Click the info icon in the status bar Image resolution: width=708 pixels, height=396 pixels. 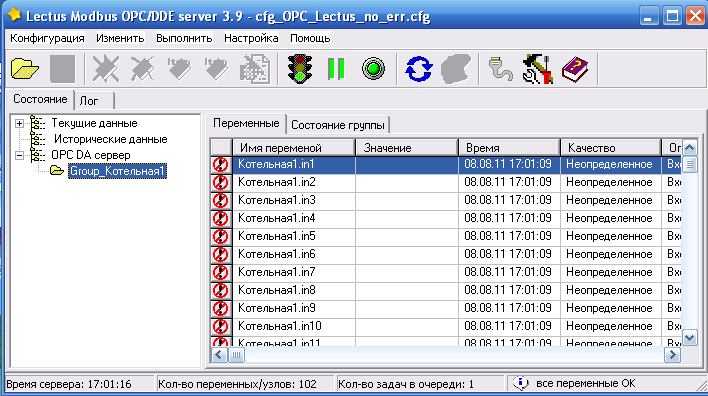tap(520, 383)
